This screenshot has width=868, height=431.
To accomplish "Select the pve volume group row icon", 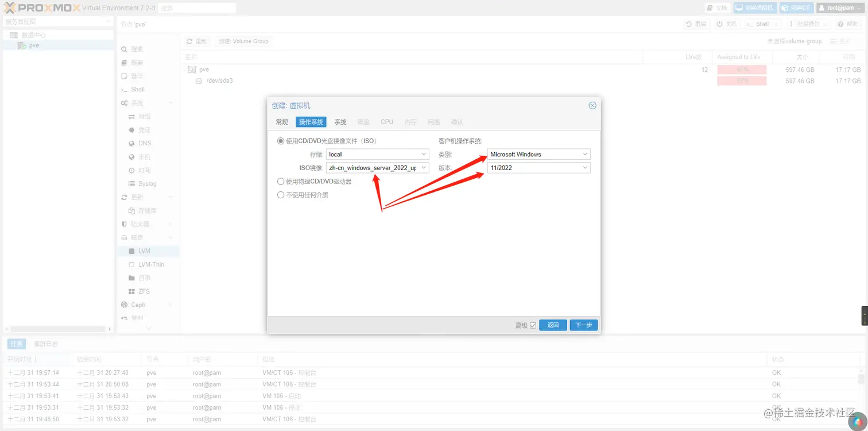I will click(192, 70).
